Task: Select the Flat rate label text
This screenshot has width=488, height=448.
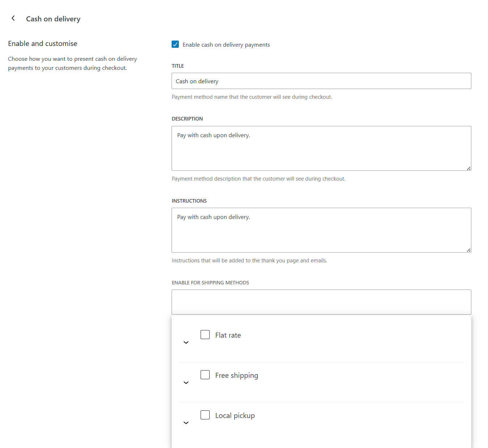Action: 228,335
